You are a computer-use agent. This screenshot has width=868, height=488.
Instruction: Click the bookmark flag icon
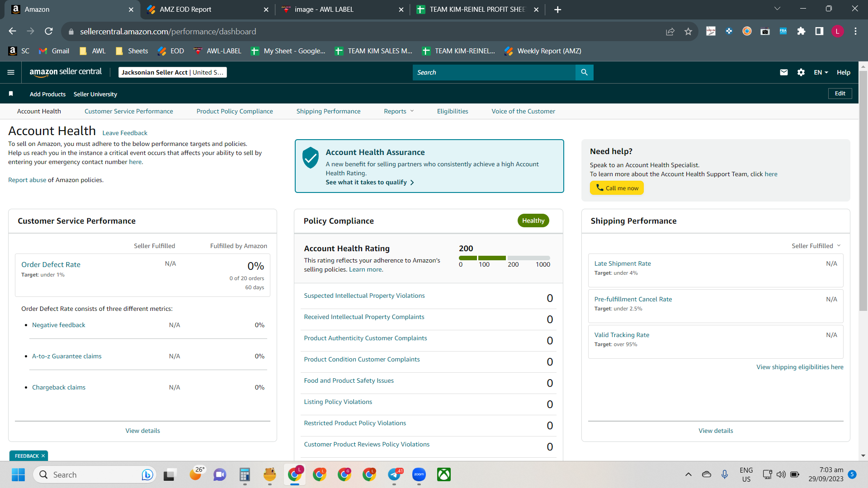coord(11,94)
